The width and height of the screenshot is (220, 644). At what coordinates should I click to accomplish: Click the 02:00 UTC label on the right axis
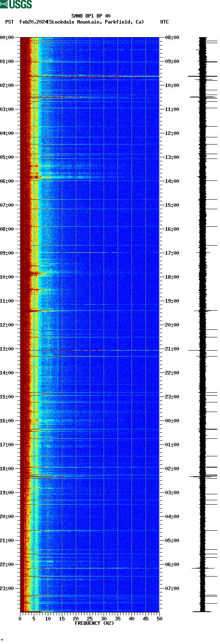172,469
